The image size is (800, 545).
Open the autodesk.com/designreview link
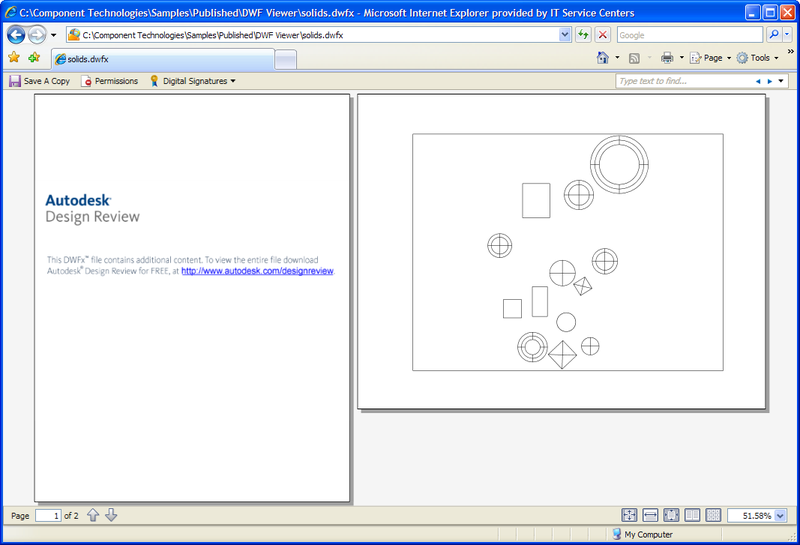[x=257, y=271]
